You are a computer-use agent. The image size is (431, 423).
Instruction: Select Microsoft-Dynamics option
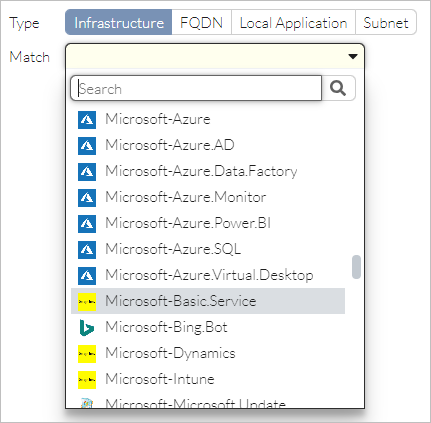pyautogui.click(x=208, y=353)
